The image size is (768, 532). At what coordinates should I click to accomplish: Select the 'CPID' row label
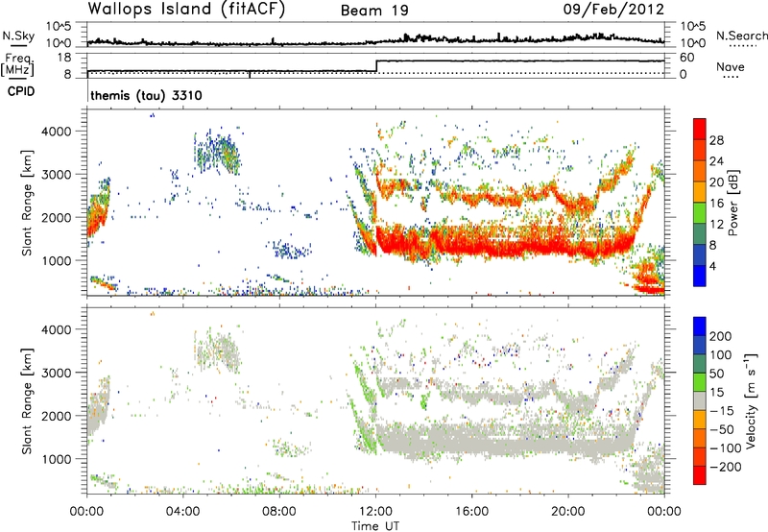click(21, 91)
